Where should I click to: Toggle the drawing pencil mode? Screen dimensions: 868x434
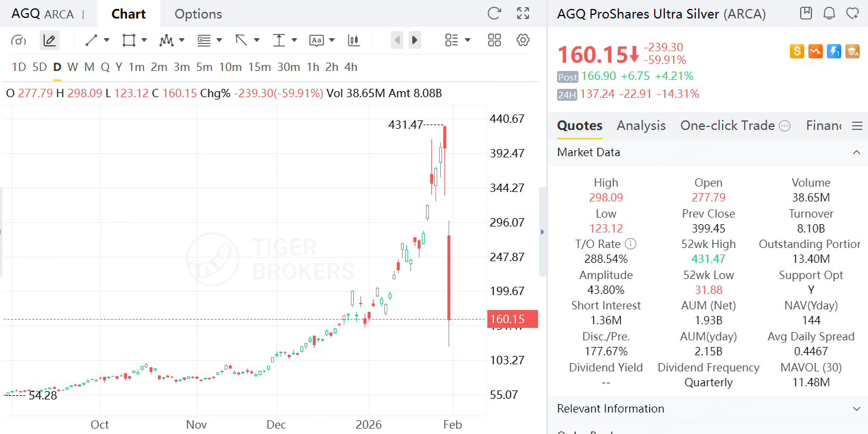tap(49, 41)
